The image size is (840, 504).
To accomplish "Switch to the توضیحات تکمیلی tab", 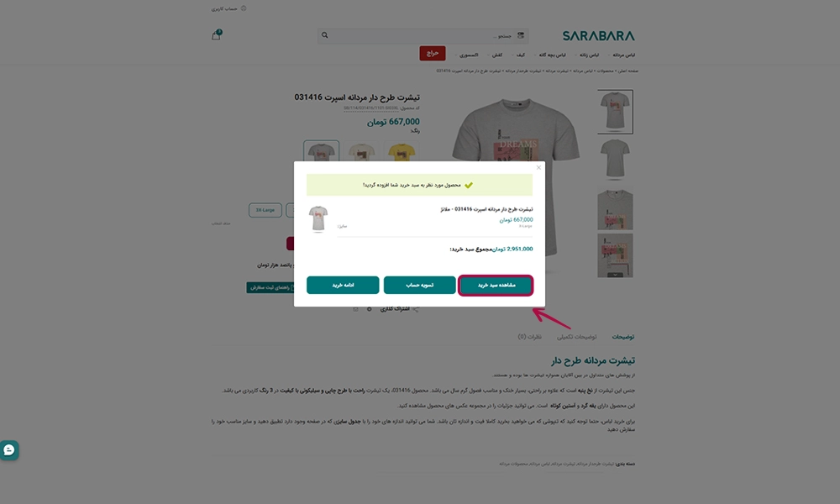I will 576,337.
